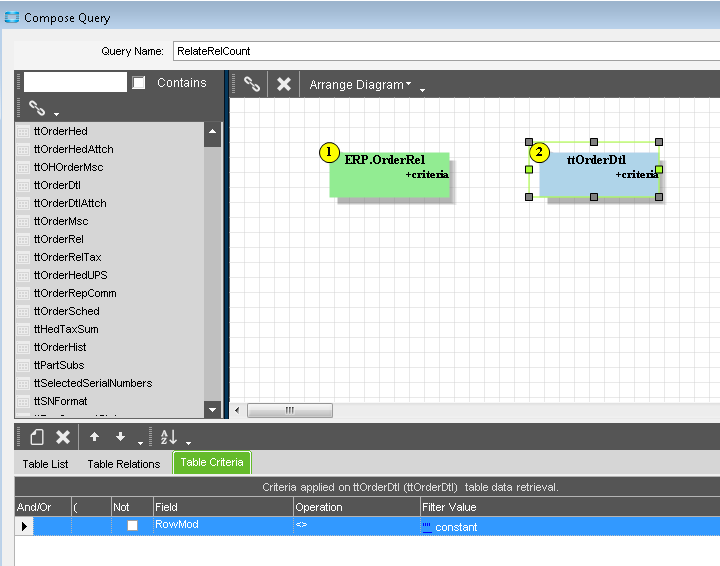Image resolution: width=720 pixels, height=566 pixels.
Task: Click the Query Name text field
Action: 446,51
